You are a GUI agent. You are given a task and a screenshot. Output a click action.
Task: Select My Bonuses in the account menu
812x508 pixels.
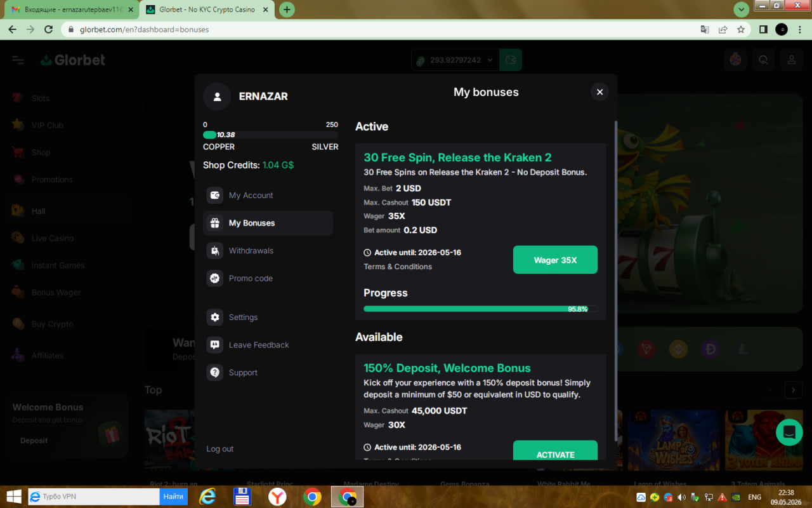tap(268, 223)
